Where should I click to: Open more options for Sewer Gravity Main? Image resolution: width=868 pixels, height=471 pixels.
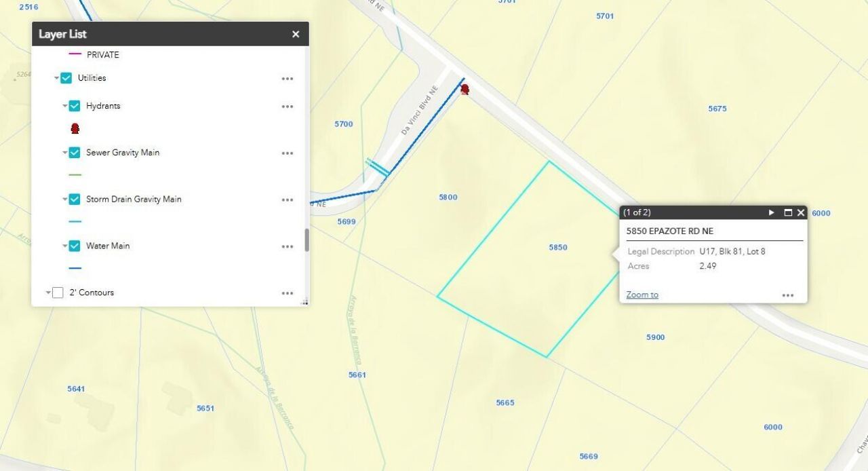click(288, 153)
